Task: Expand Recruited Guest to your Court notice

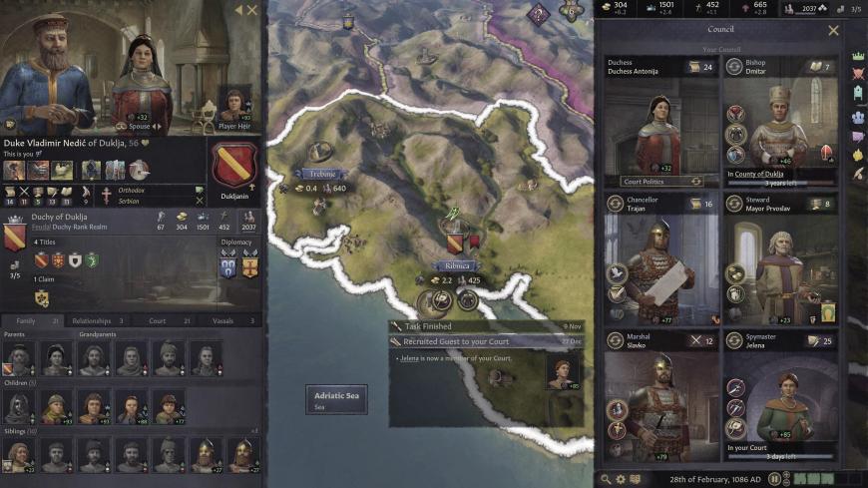Action: pos(487,341)
